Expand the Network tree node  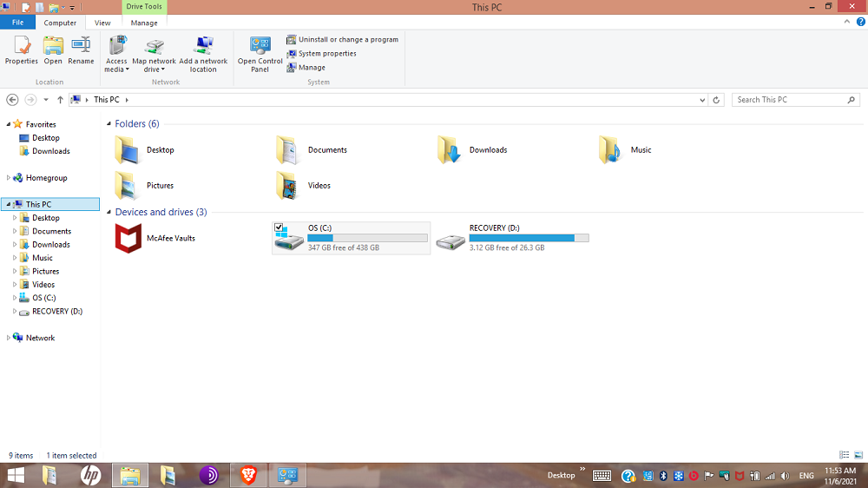tap(8, 338)
